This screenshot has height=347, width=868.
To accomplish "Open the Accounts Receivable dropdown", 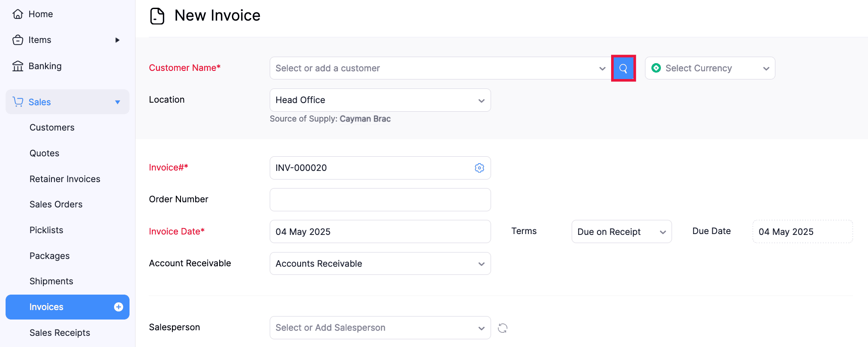I will [x=380, y=264].
